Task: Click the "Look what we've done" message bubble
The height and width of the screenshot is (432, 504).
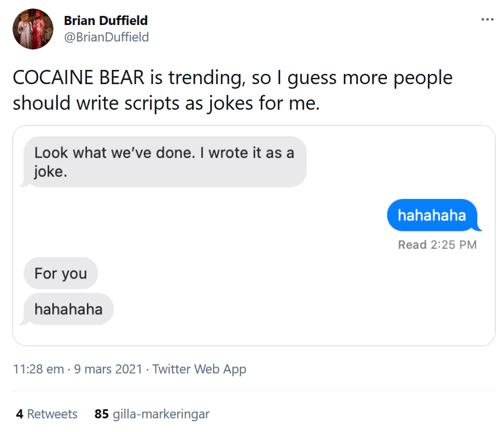Action: tap(164, 160)
